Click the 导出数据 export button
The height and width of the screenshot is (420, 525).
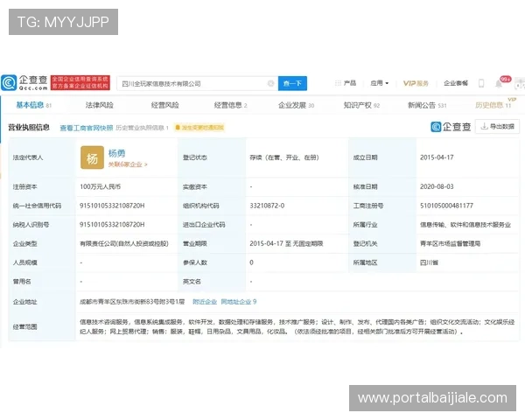point(497,127)
